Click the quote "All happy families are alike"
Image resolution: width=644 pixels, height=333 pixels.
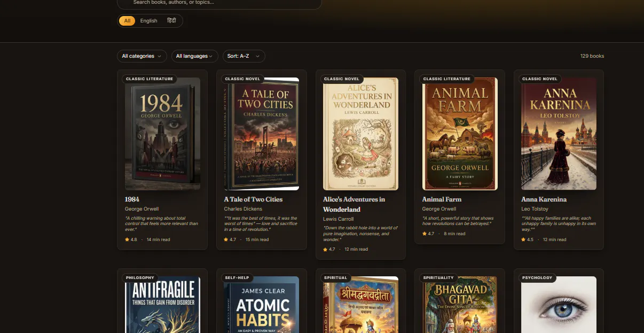pyautogui.click(x=559, y=223)
